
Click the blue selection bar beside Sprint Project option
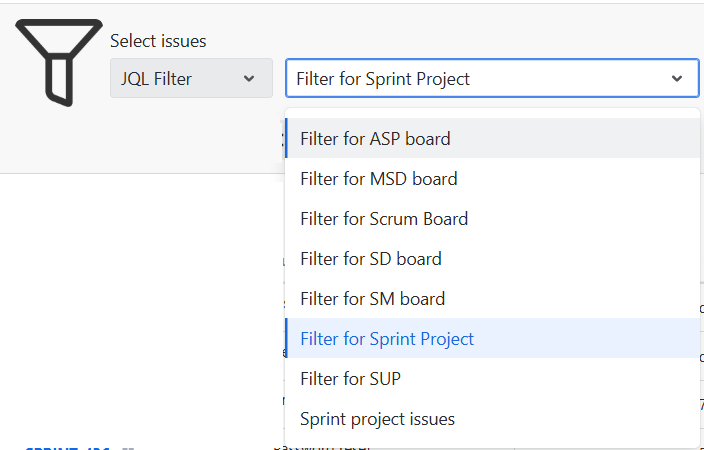[x=286, y=338]
